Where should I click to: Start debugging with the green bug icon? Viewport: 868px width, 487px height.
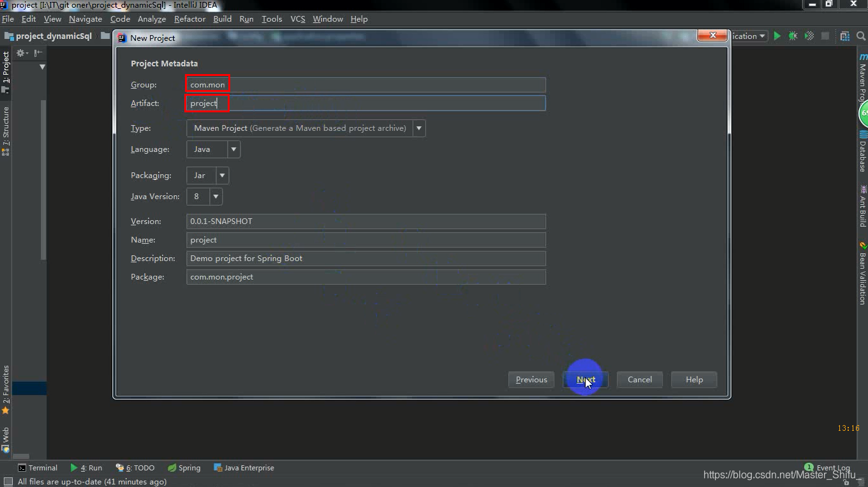[x=793, y=36]
